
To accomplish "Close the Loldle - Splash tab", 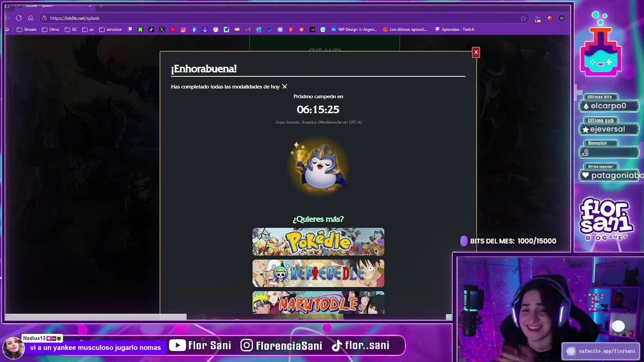I will [x=90, y=6].
